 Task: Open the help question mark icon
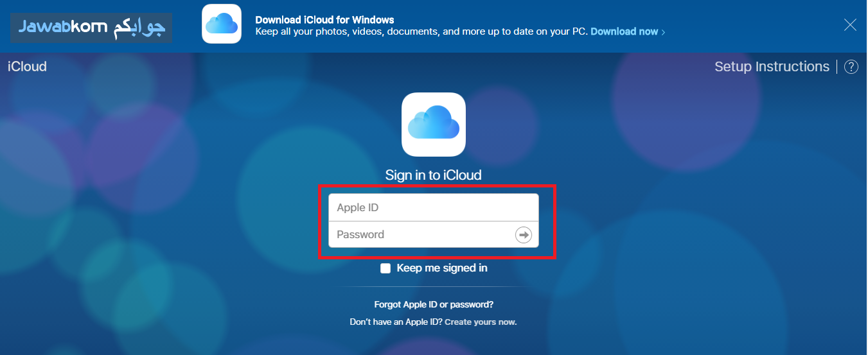pyautogui.click(x=851, y=67)
